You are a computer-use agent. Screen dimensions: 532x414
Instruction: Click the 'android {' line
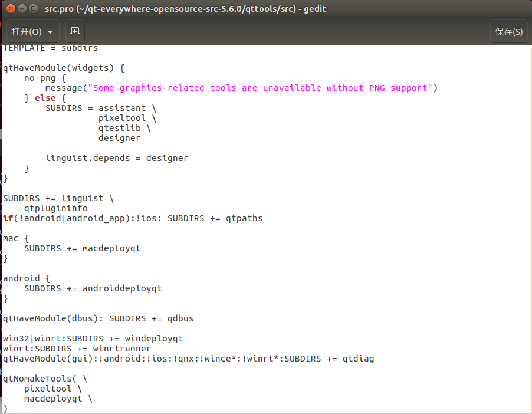point(27,278)
